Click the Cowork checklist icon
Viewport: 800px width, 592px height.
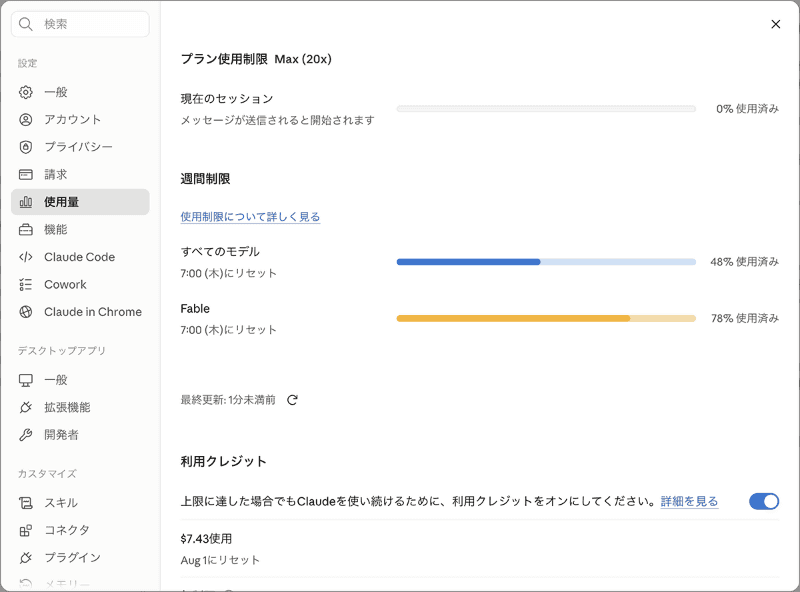(26, 285)
